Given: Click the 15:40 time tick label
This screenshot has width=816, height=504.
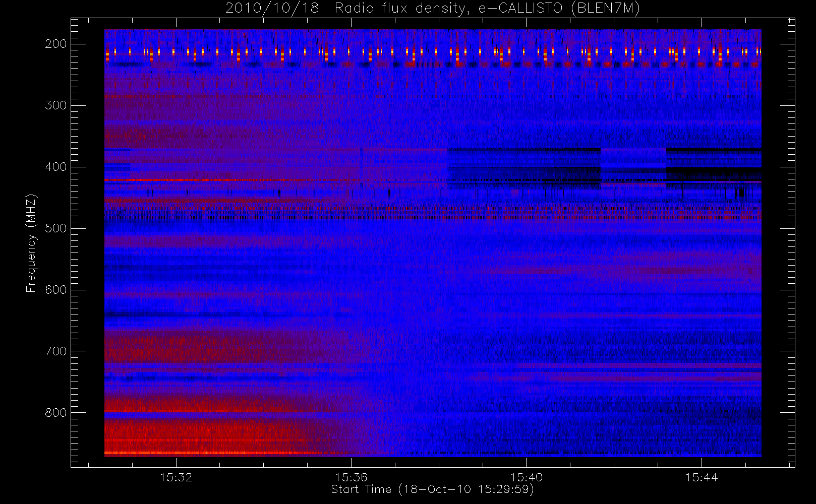Looking at the screenshot, I should (527, 477).
